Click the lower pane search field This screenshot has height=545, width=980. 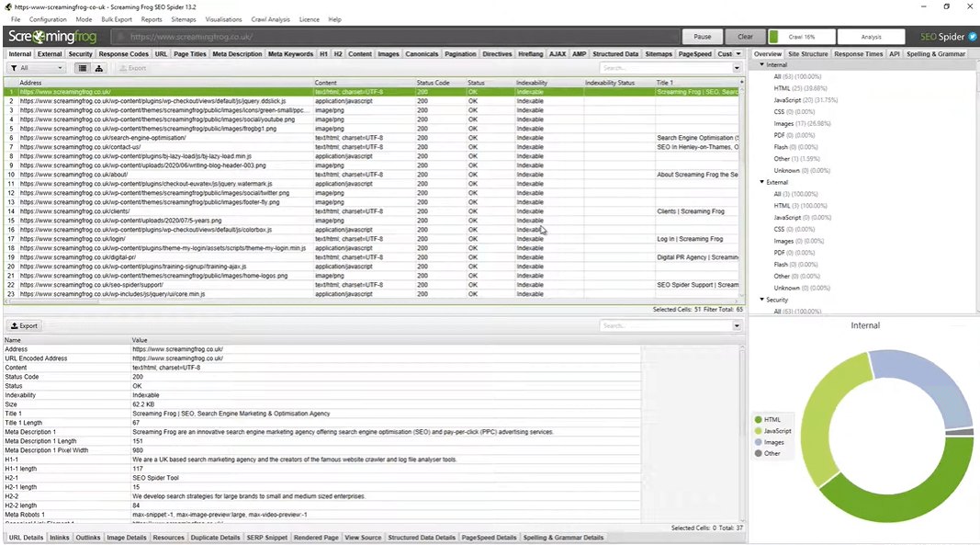666,326
